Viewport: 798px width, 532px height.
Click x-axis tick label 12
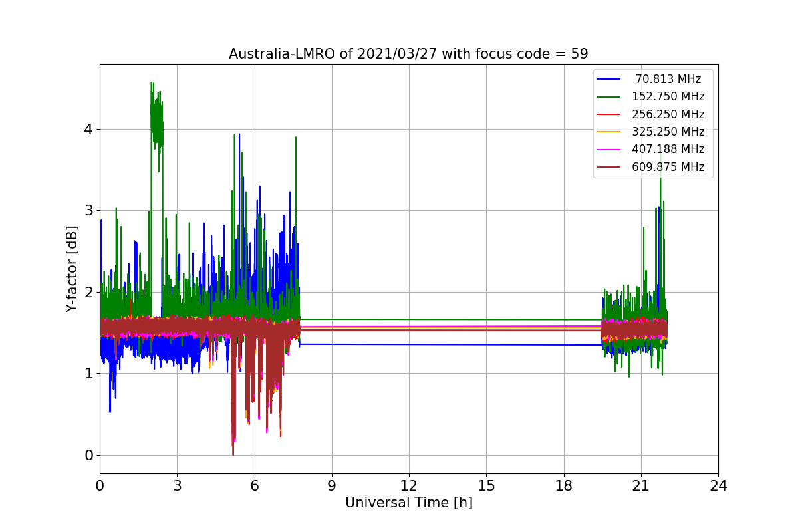click(x=408, y=485)
